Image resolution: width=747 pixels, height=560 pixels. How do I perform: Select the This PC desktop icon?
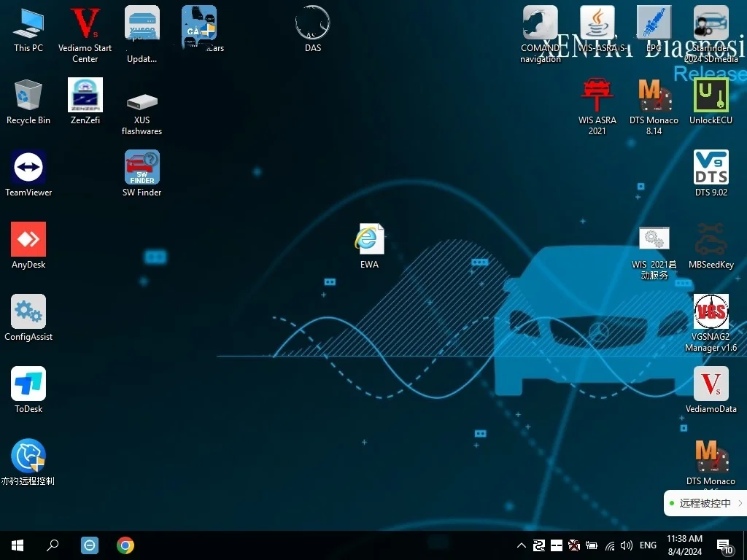28,29
